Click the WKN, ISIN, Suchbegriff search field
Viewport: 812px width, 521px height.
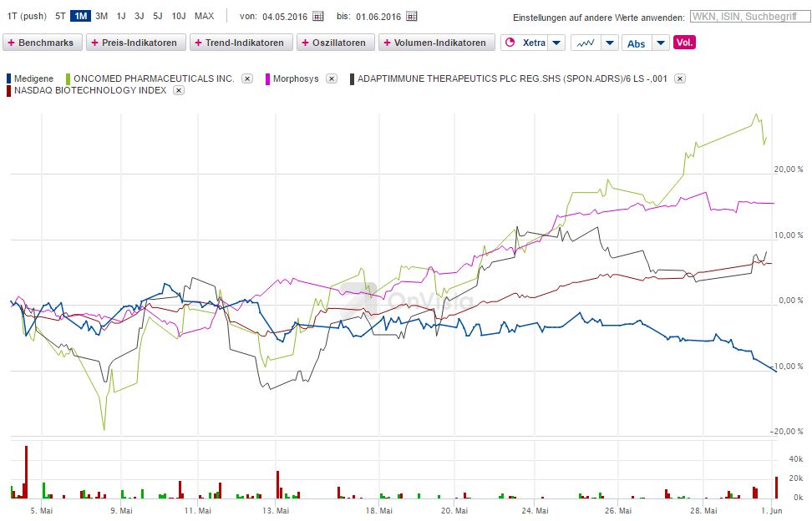(750, 15)
